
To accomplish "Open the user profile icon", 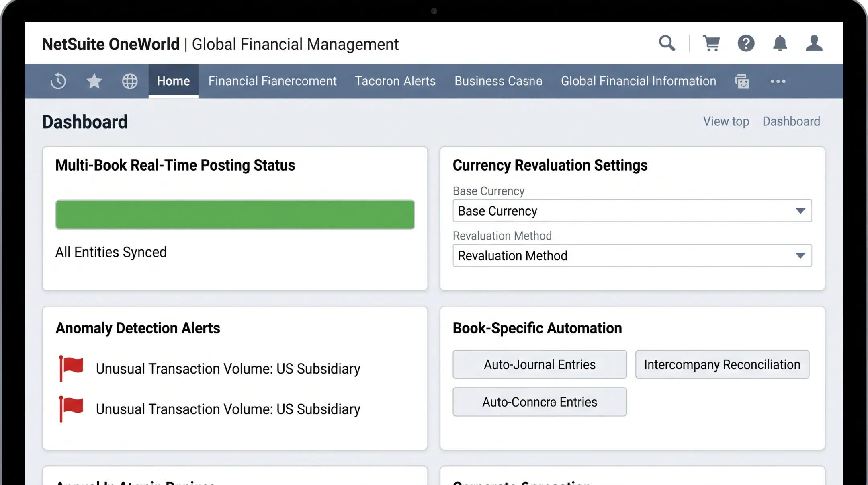I will tap(814, 43).
